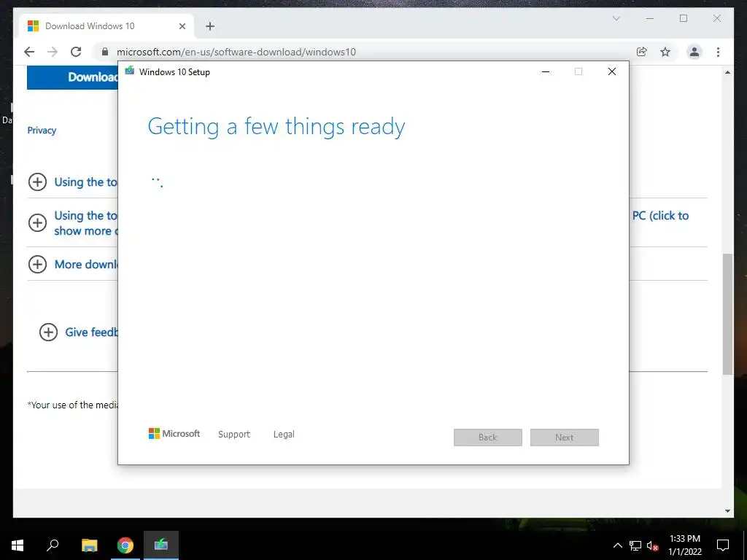Open the Windows Start menu
Screen dimensions: 747x560
click(18, 545)
